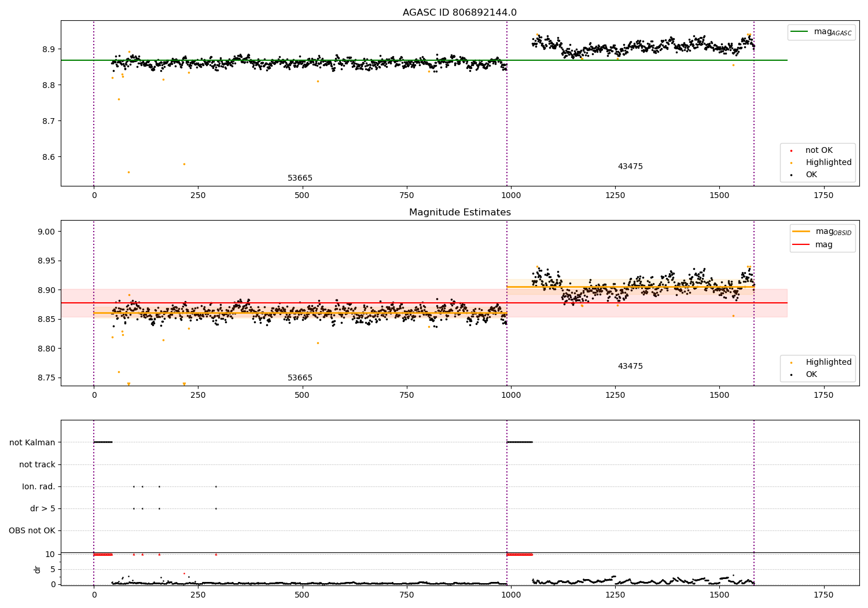Click the '1250' x tick under bottom plot
The image size is (868, 608).
coord(615,595)
